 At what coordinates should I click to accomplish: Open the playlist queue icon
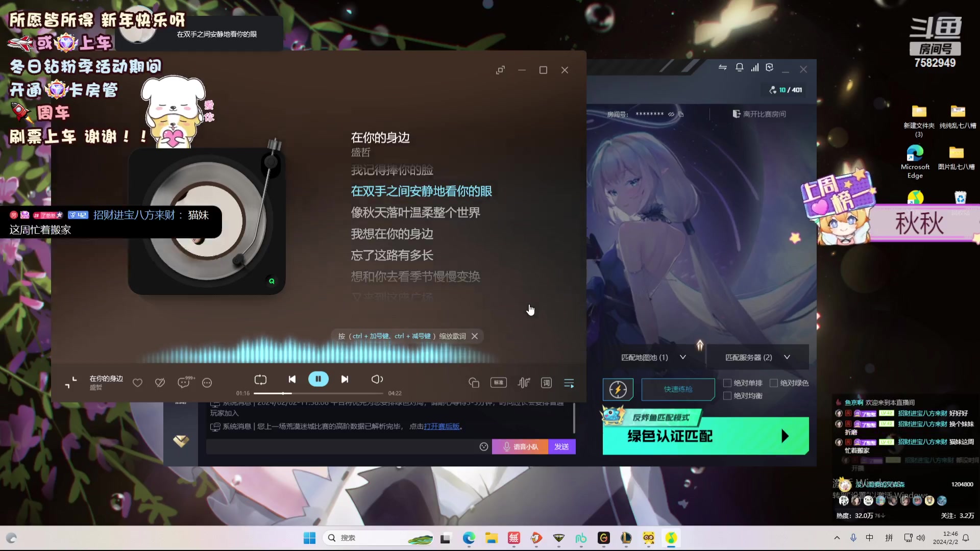[x=569, y=383]
